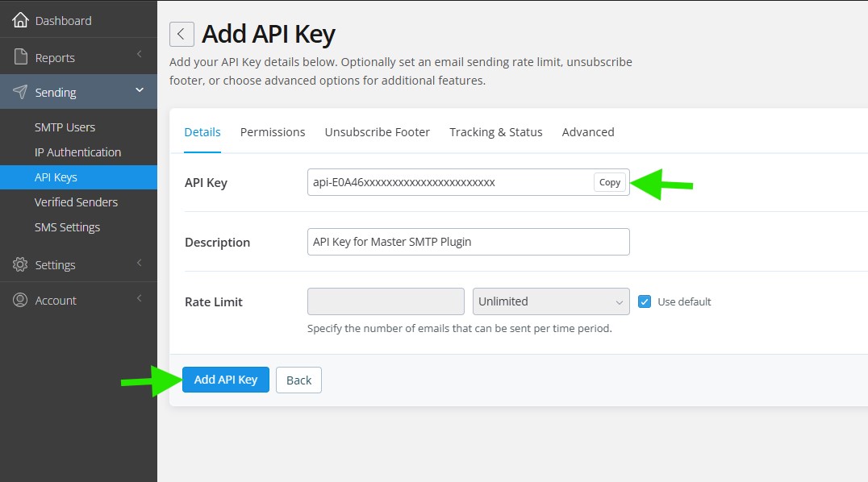Expand the Reports menu chevron
This screenshot has width=868, height=482.
pos(139,55)
